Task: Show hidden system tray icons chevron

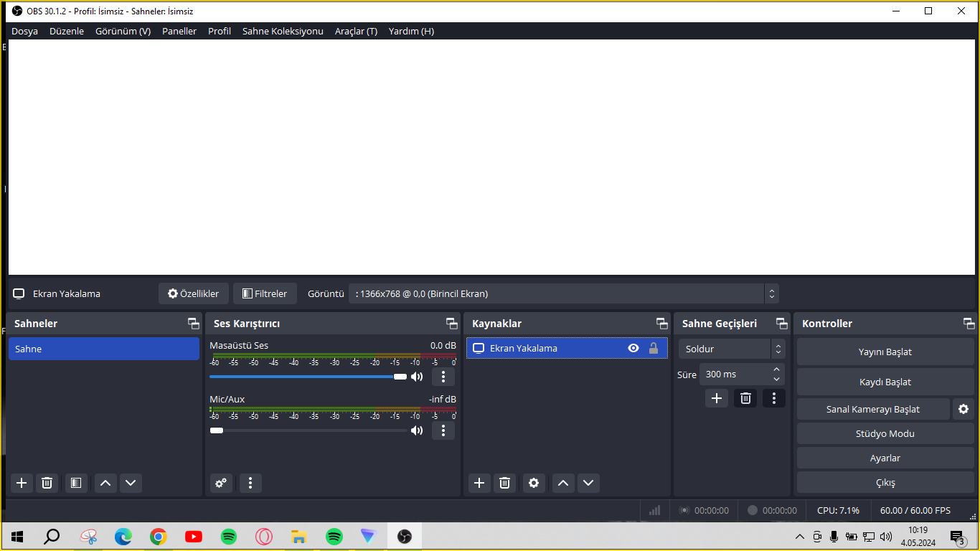Action: [799, 537]
